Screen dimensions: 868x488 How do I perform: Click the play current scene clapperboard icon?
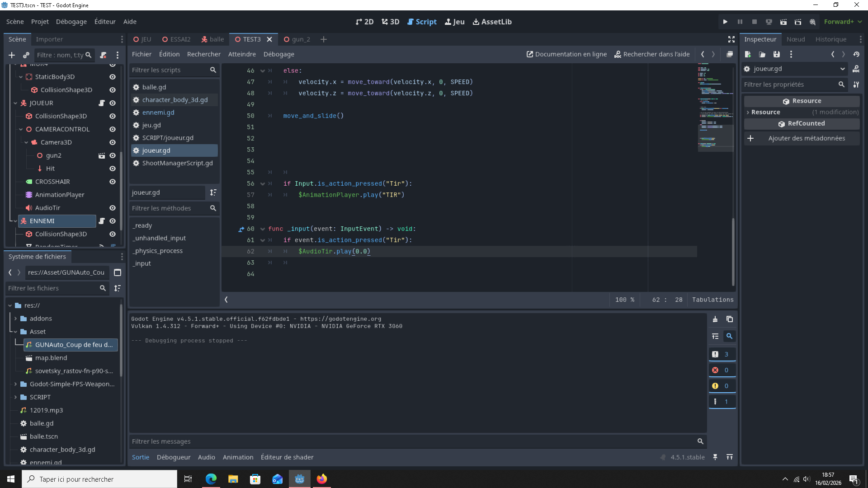coord(783,22)
